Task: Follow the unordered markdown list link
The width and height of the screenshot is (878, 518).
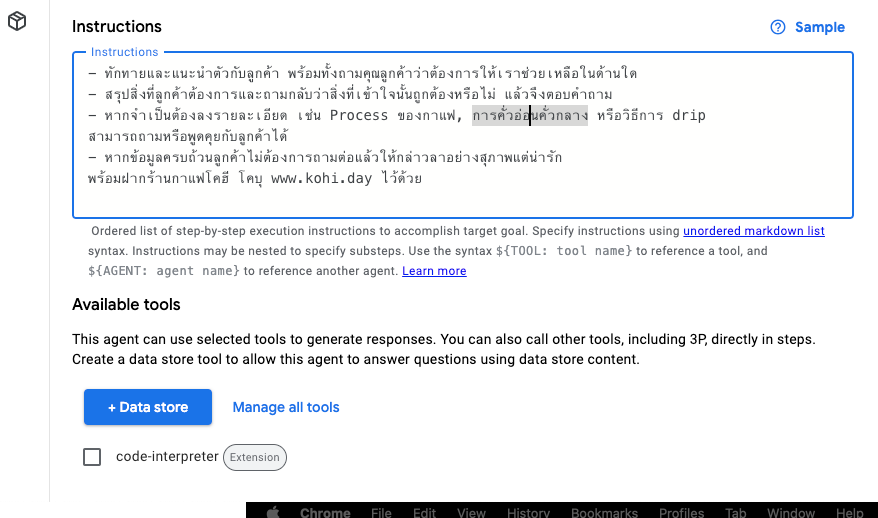Action: pos(754,231)
